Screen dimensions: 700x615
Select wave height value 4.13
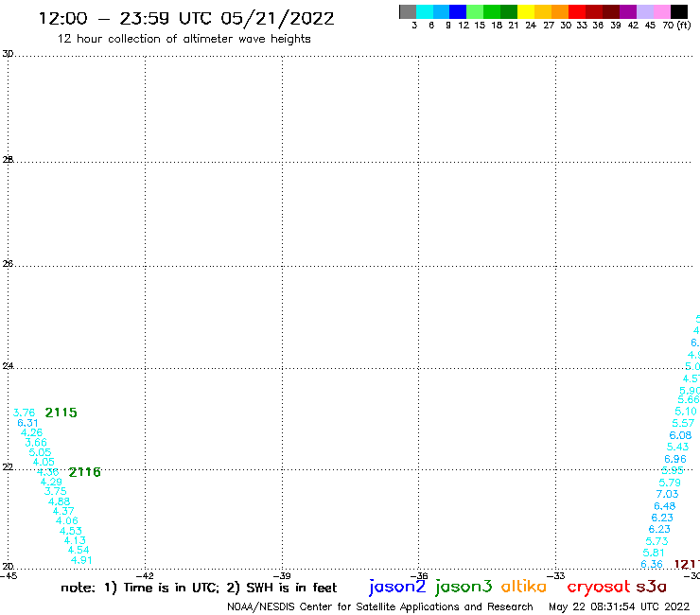[75, 540]
